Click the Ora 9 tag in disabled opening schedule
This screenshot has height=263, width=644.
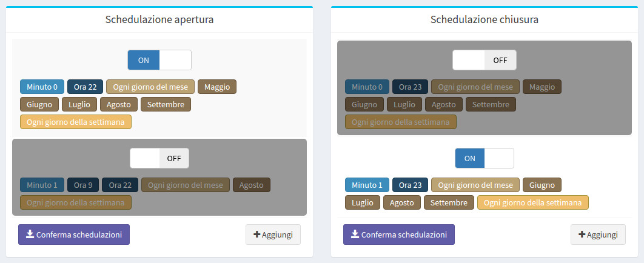click(83, 185)
